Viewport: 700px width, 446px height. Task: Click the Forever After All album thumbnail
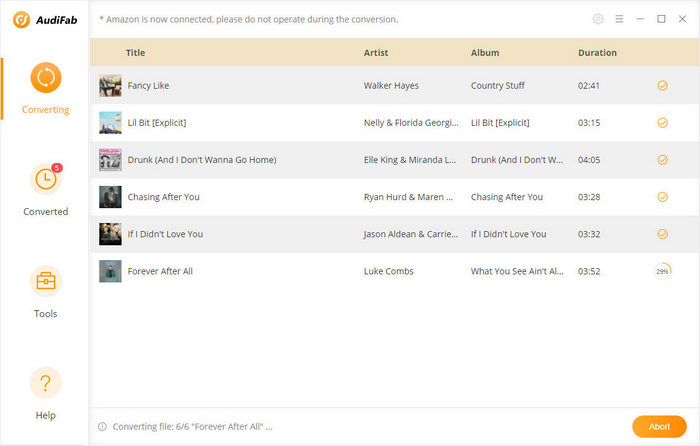[x=110, y=271]
